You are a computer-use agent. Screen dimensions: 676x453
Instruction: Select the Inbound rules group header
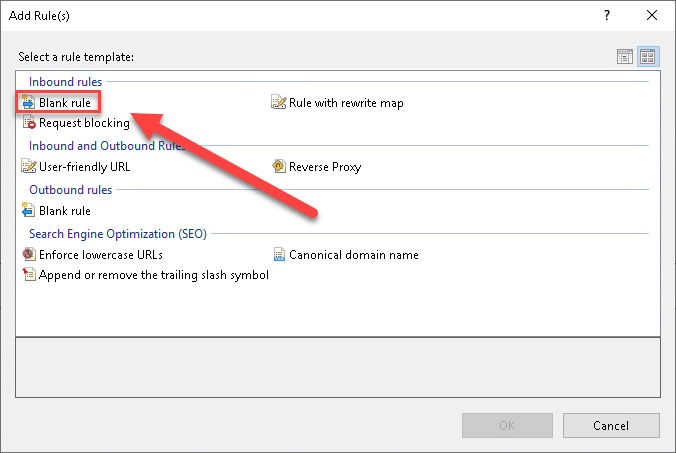pos(65,81)
